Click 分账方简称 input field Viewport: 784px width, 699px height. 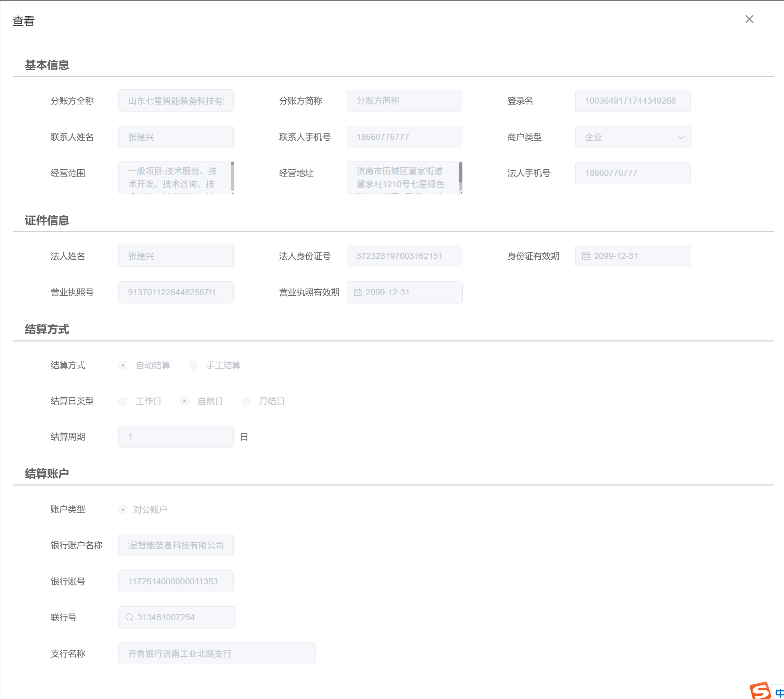point(404,101)
